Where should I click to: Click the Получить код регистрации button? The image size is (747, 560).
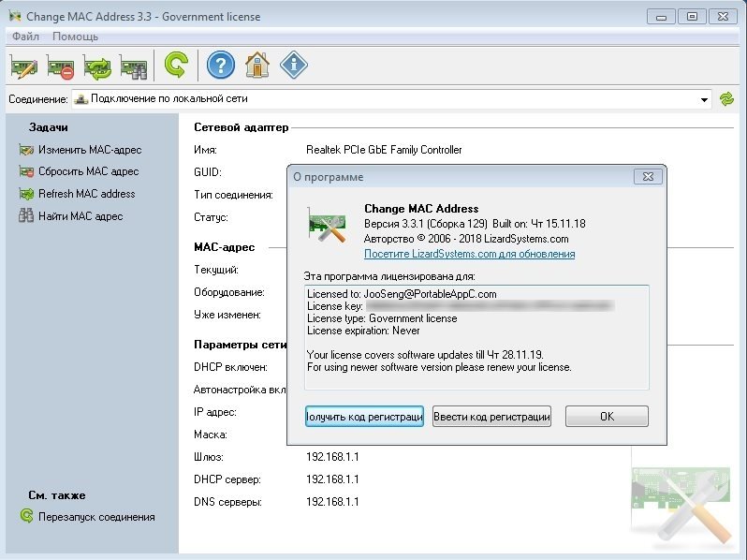364,417
